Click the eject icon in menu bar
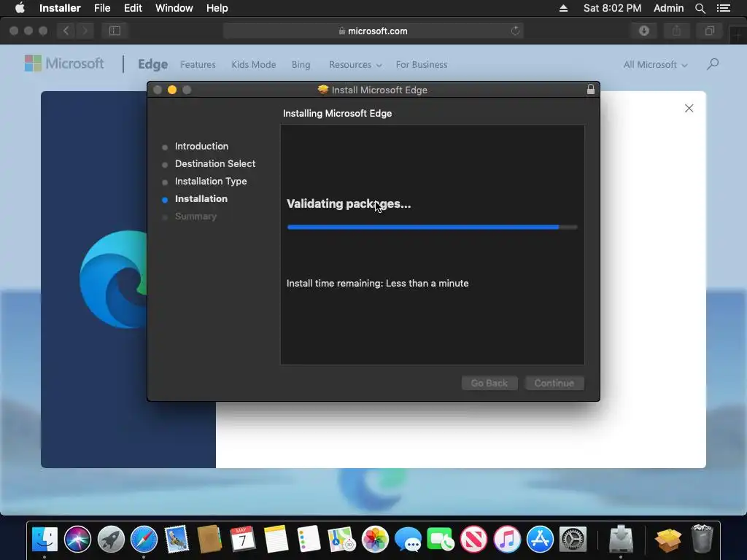Image resolution: width=747 pixels, height=560 pixels. pos(563,8)
